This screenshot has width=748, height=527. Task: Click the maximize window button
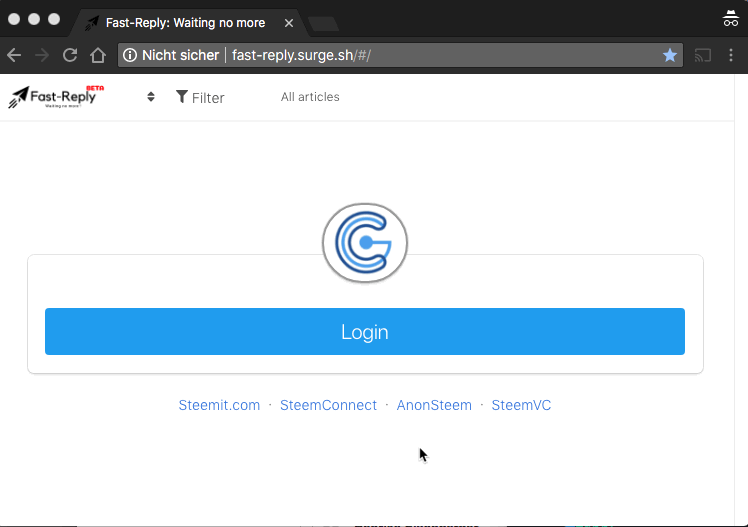54,19
